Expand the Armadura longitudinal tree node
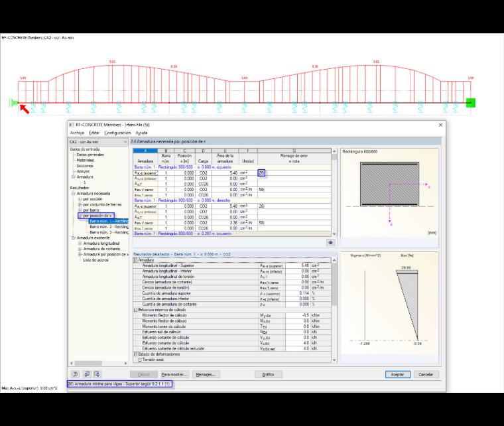Viewport: 504px width, 426px height. tap(80, 244)
